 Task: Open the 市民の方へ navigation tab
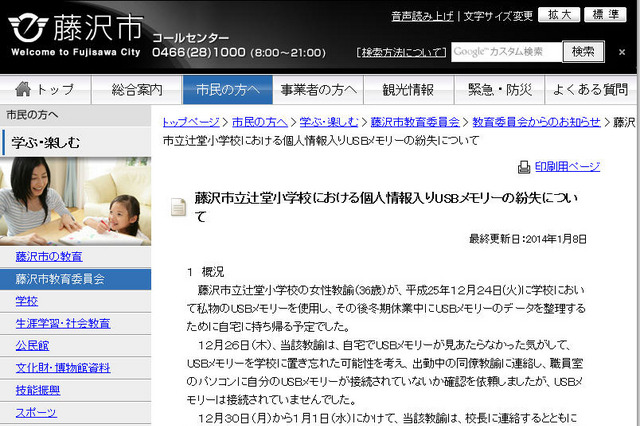click(x=228, y=89)
